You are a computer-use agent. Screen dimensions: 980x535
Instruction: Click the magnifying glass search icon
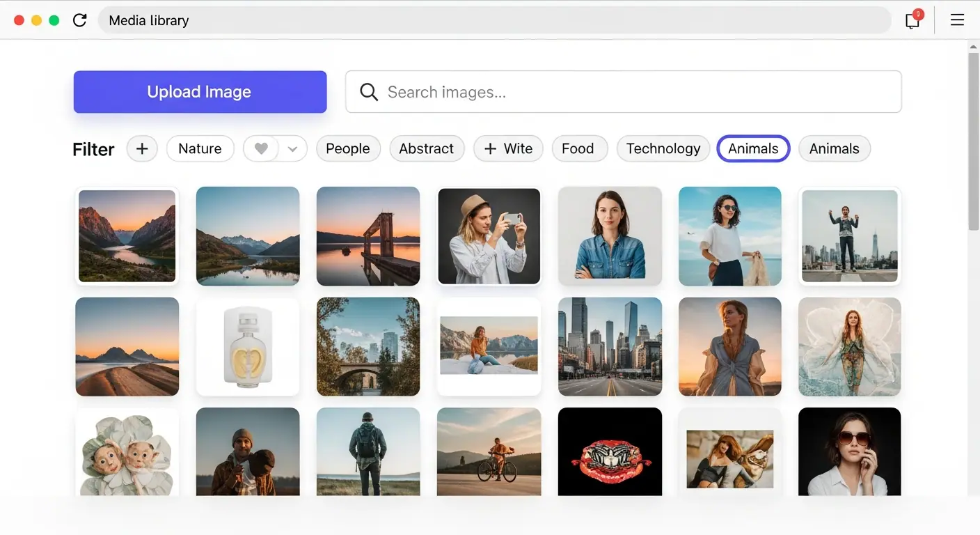369,92
